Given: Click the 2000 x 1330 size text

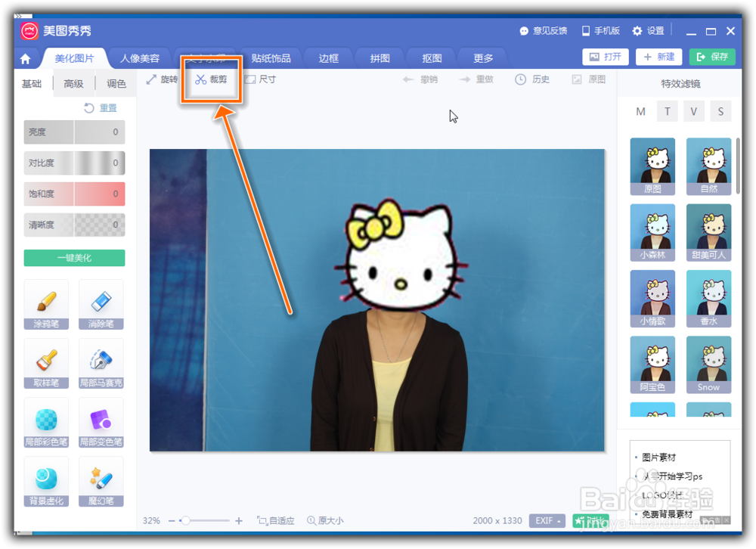Looking at the screenshot, I should point(497,521).
